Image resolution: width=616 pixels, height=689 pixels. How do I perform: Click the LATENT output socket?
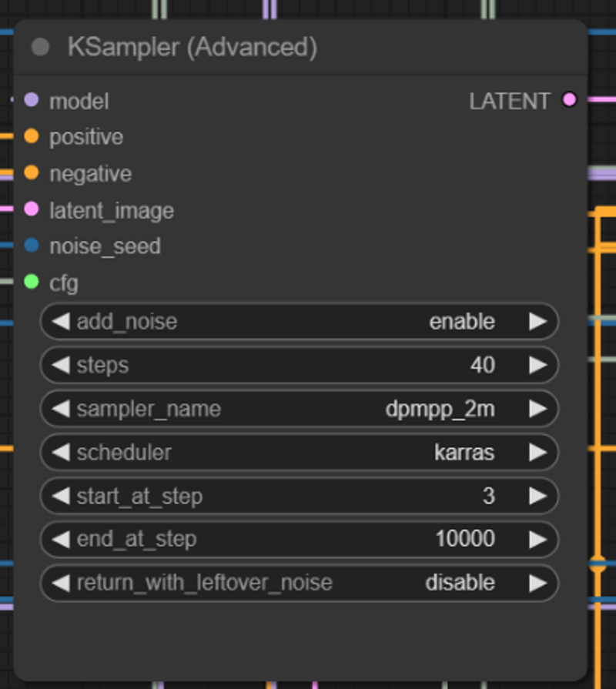tap(569, 99)
